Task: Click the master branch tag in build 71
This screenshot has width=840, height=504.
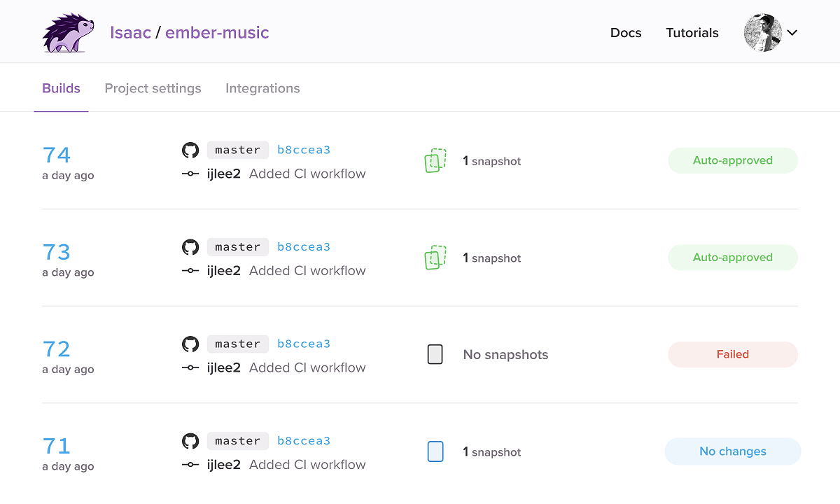Action: (238, 441)
